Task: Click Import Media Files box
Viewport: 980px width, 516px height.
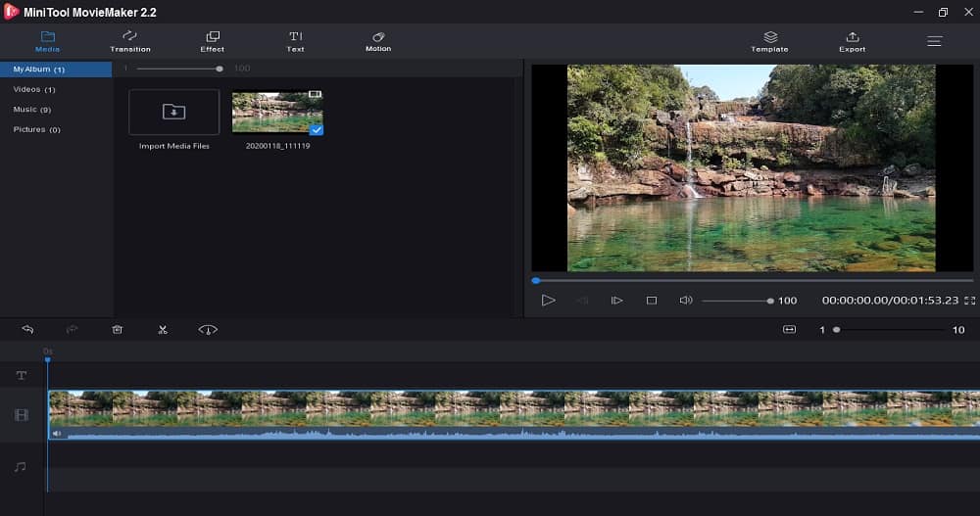Action: [x=173, y=113]
